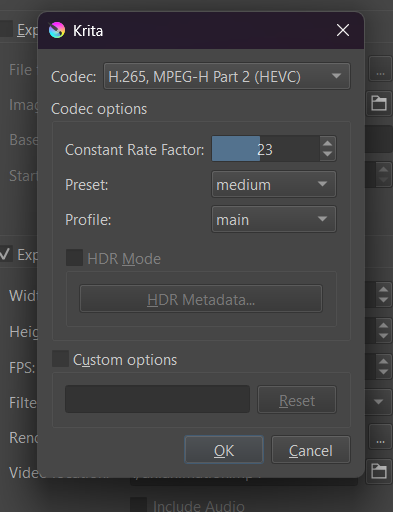The width and height of the screenshot is (393, 512).
Task: Cancel the Krita codec dialog
Action: point(311,450)
